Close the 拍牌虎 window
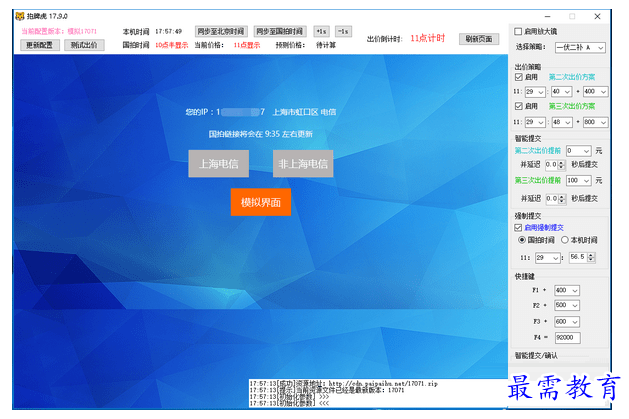This screenshot has height=419, width=629. pyautogui.click(x=597, y=16)
